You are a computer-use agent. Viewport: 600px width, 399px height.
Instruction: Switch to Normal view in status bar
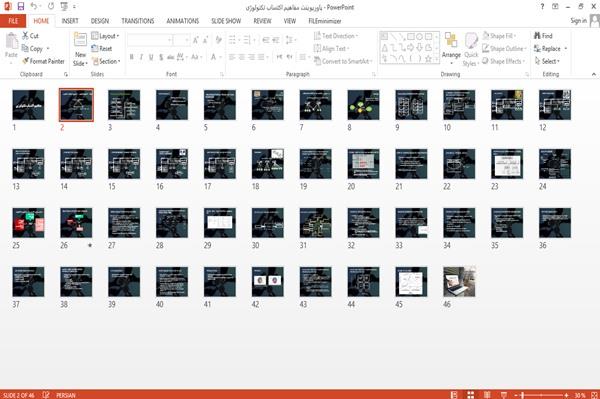pos(454,395)
